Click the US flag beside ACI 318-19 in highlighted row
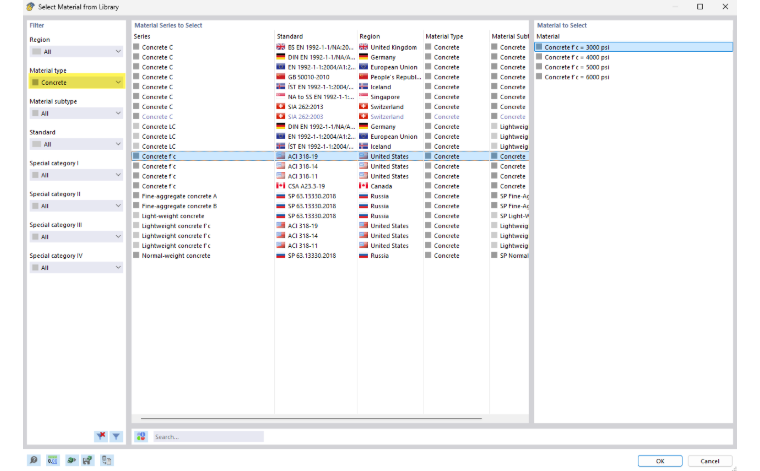The width and height of the screenshot is (760, 471). (x=281, y=156)
